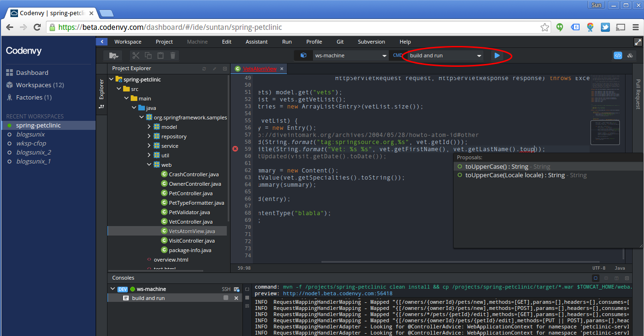This screenshot has height=336, width=644.
Task: Click the Hangouts extension icon
Action: pyautogui.click(x=560, y=27)
